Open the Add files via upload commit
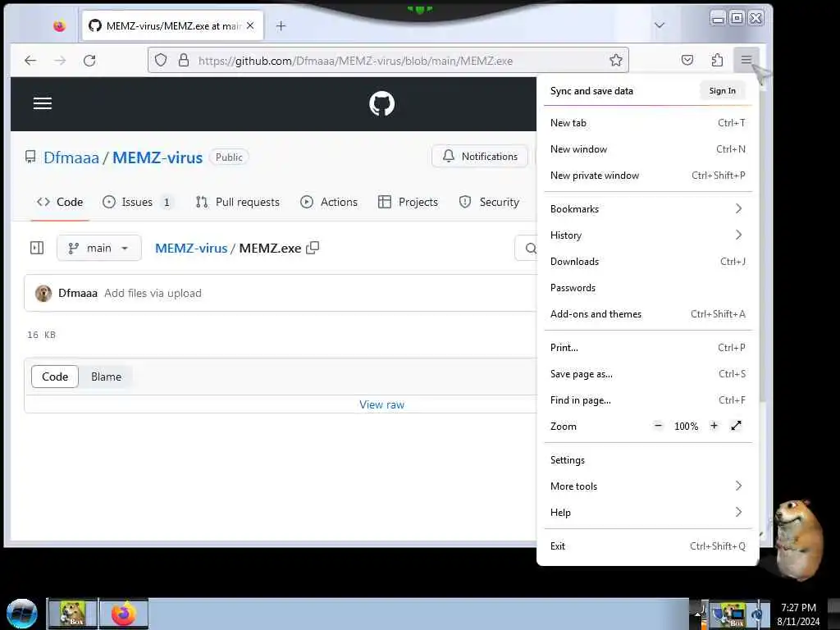Screen dimensions: 840x630 [x=153, y=293]
